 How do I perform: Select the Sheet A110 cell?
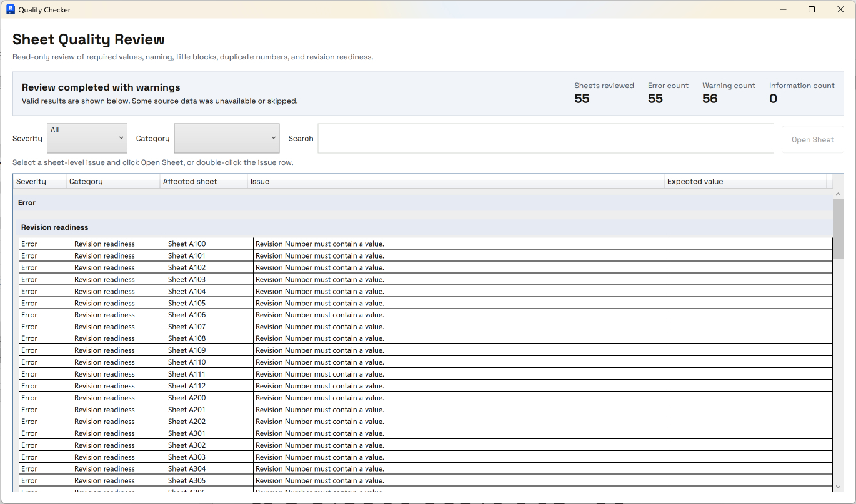click(x=209, y=362)
